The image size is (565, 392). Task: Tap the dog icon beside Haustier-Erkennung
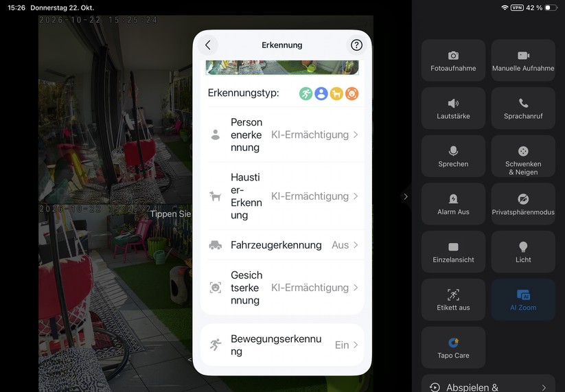click(215, 196)
